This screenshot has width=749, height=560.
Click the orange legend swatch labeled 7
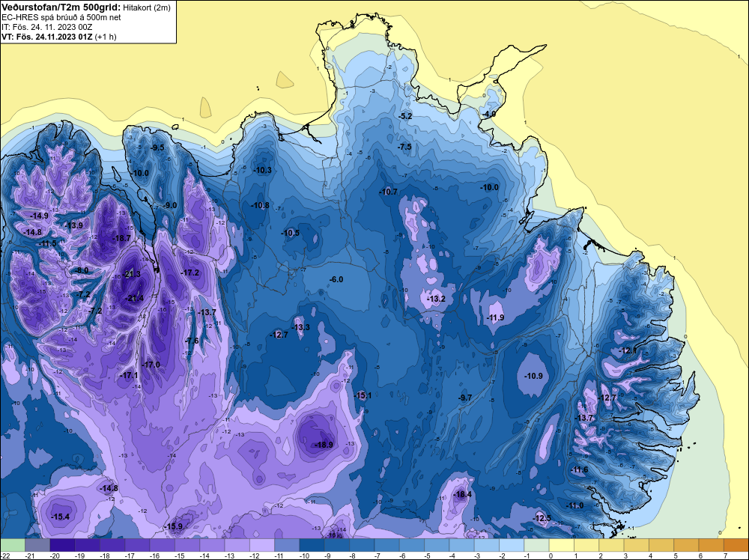tap(736, 545)
